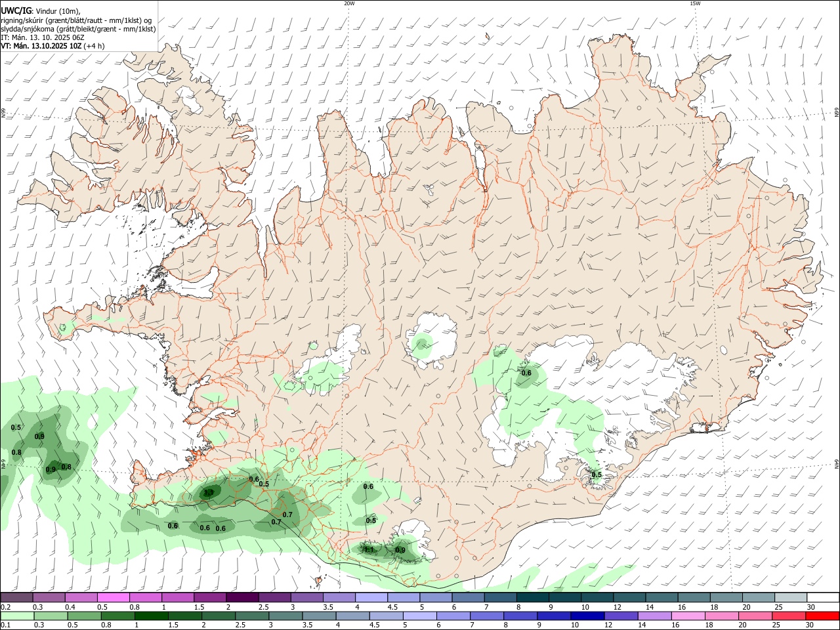Click the '0.1' label in the lower legend
840x630 pixels.
(5, 625)
